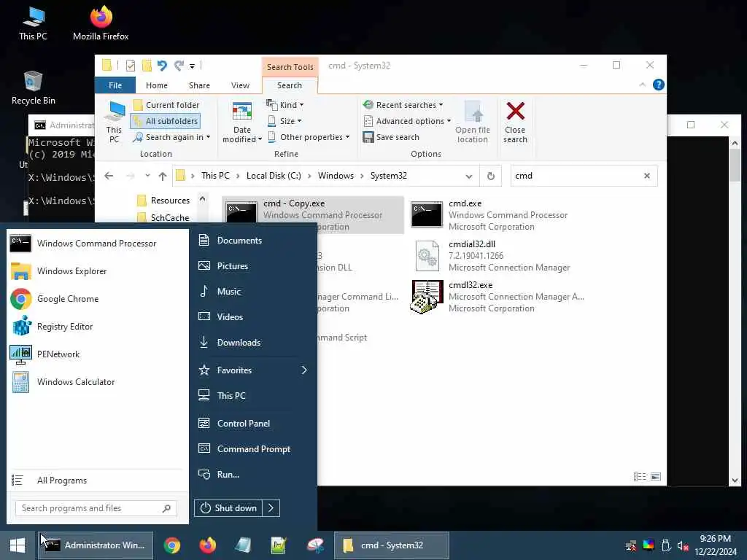Select Current folder search scope

[x=166, y=105]
